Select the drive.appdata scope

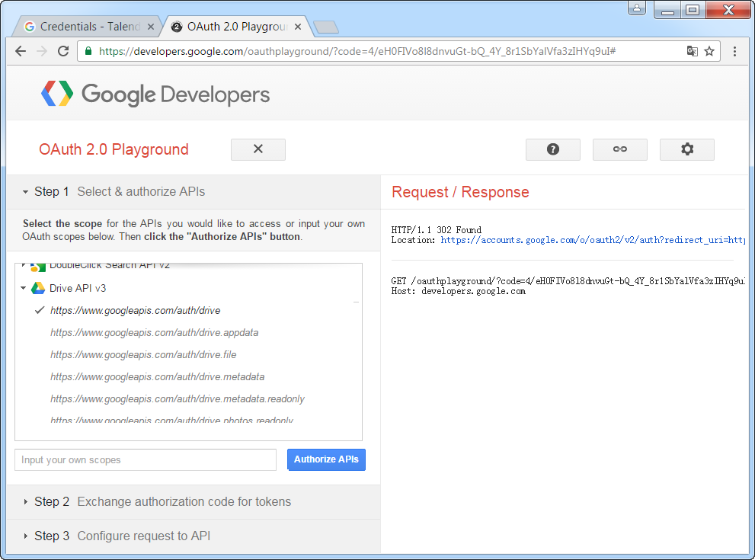154,333
